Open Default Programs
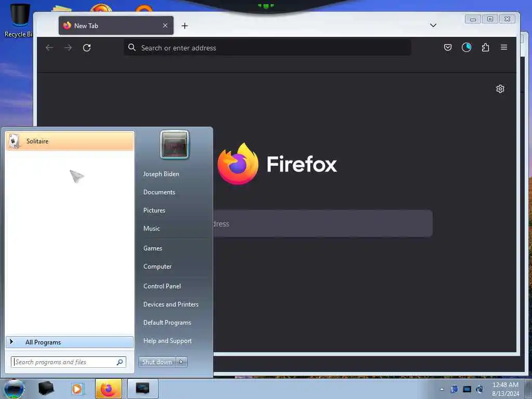The image size is (532, 399). coord(167,322)
